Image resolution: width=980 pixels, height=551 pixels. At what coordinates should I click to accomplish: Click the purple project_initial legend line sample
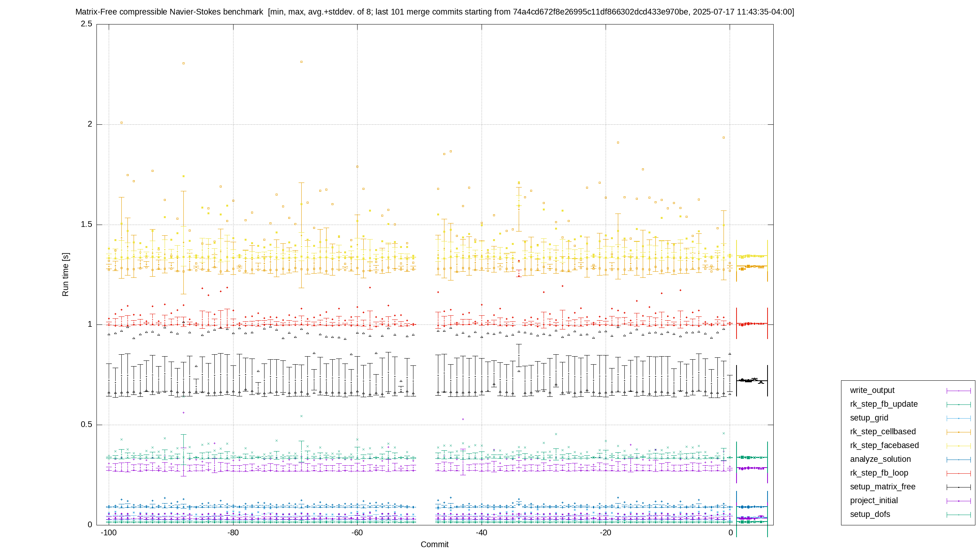(959, 501)
